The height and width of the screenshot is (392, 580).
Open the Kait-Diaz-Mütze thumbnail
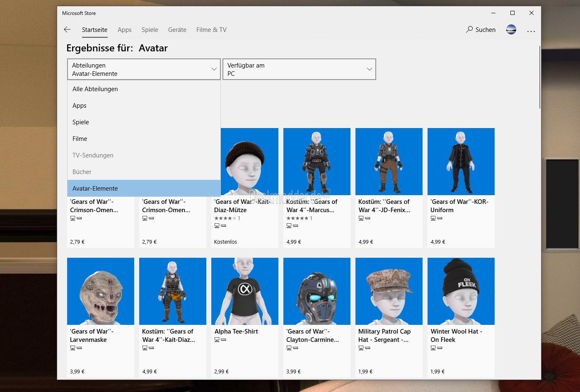point(249,162)
